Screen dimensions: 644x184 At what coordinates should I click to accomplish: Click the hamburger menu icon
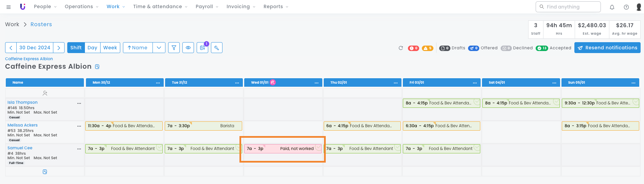click(9, 7)
